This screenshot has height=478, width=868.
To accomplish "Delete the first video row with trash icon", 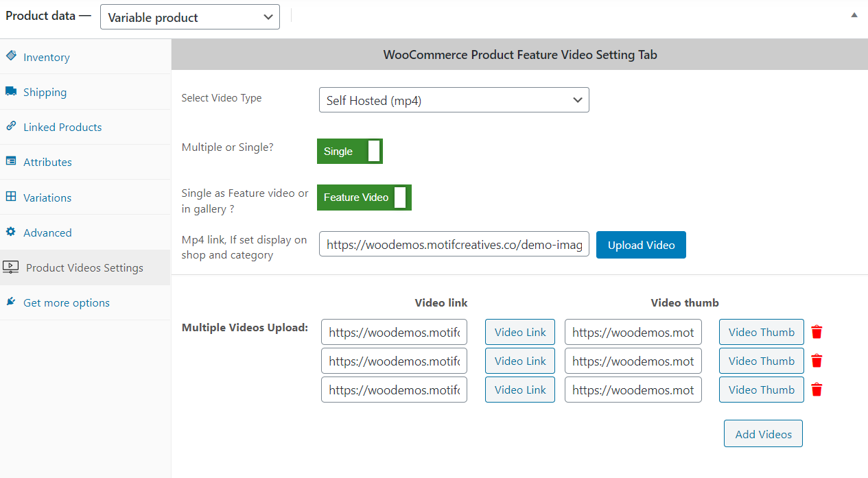I will (x=816, y=331).
